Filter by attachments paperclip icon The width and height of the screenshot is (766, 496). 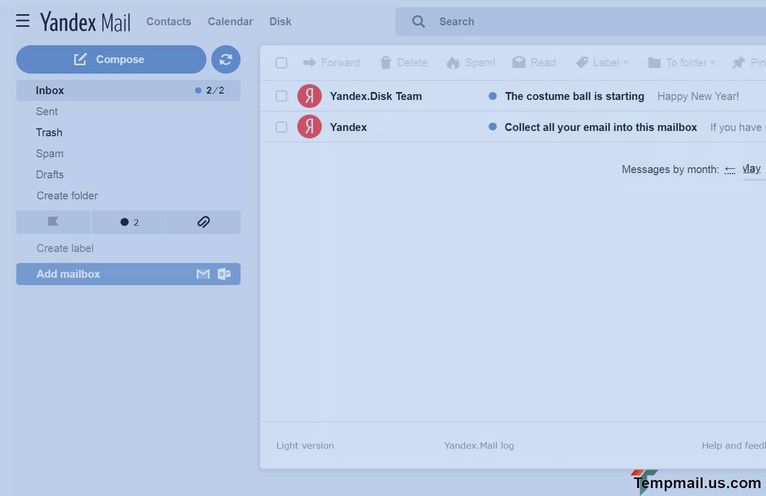203,222
